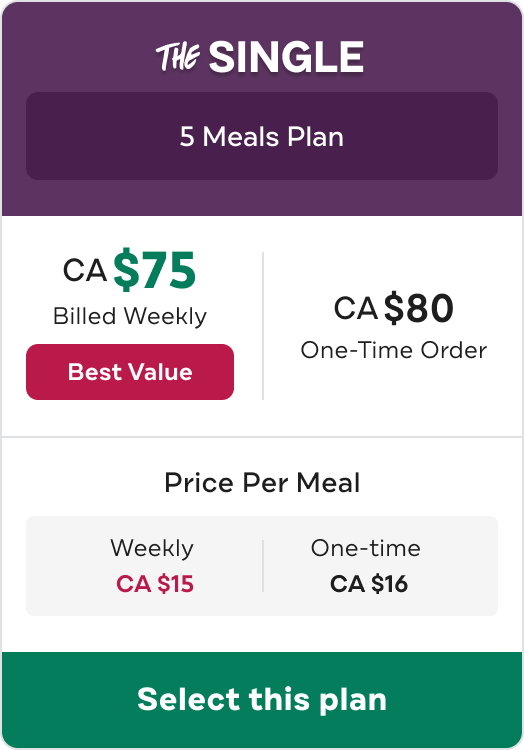The image size is (524, 750).
Task: Select the Best Value badge
Action: [x=130, y=372]
